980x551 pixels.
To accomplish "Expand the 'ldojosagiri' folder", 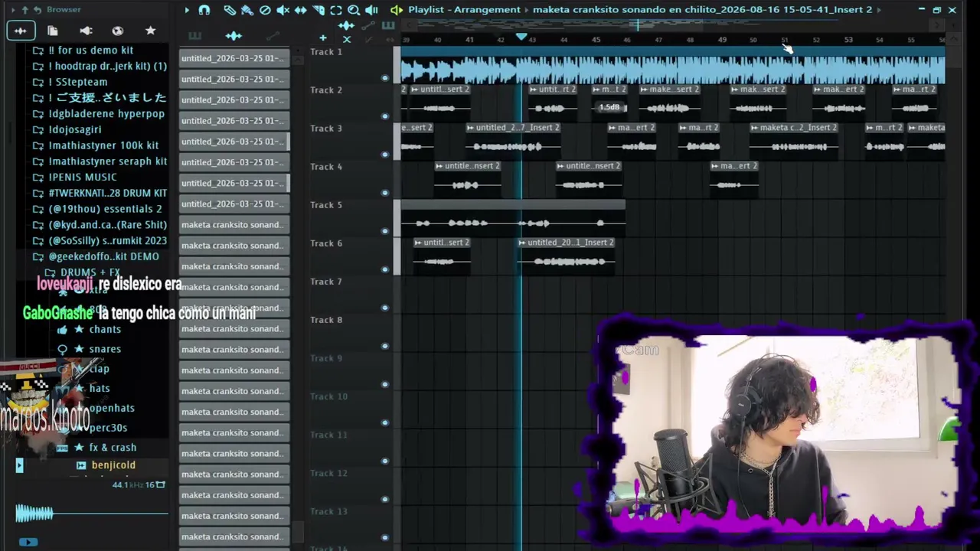I will (x=69, y=130).
